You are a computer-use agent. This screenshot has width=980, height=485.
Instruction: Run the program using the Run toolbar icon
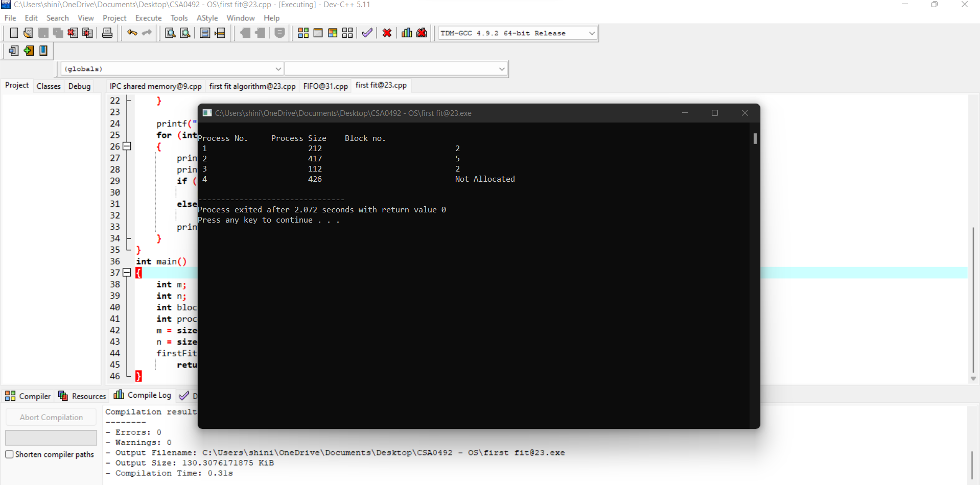click(x=318, y=33)
